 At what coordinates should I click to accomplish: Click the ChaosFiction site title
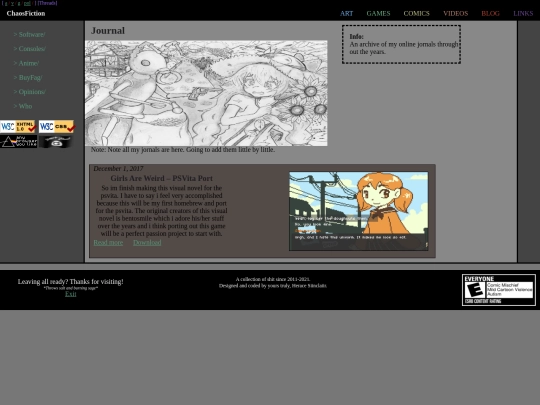click(26, 13)
